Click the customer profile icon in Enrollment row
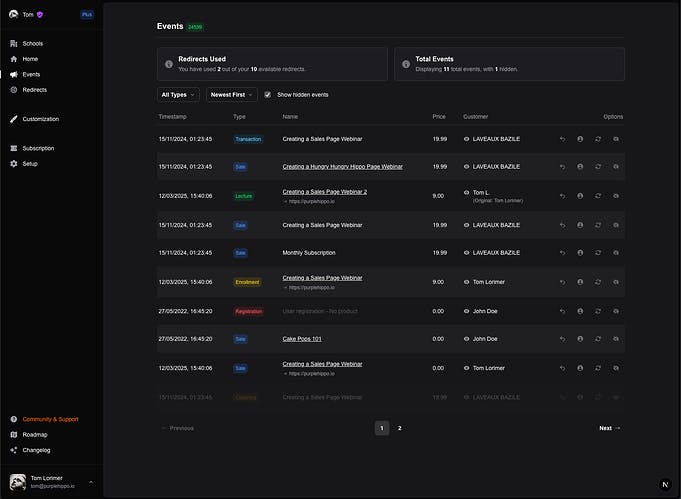681x499 pixels. [580, 282]
